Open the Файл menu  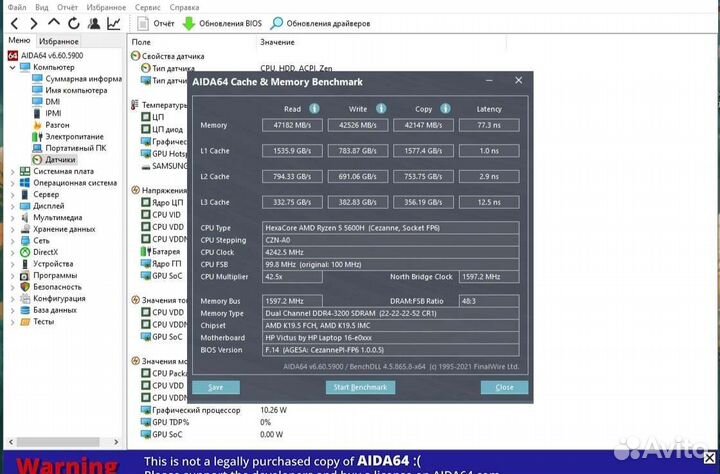(17, 7)
